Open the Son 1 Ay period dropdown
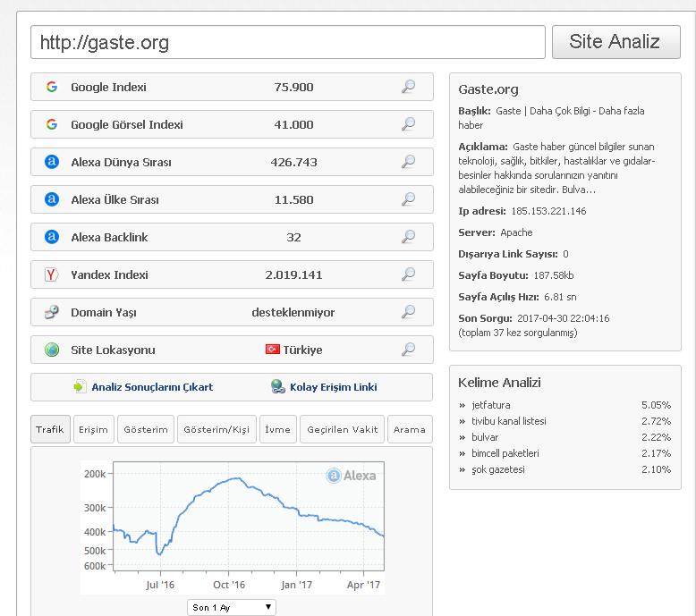 pyautogui.click(x=232, y=607)
